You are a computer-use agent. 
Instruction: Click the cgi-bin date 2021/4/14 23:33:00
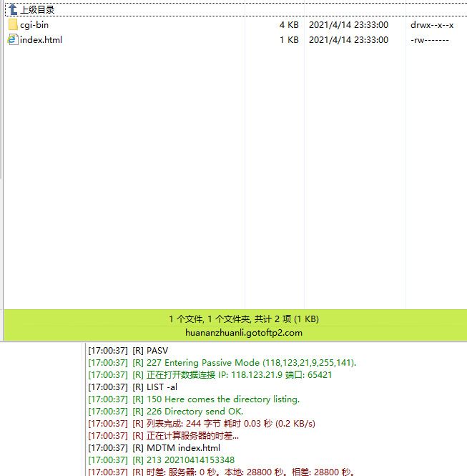coord(348,25)
